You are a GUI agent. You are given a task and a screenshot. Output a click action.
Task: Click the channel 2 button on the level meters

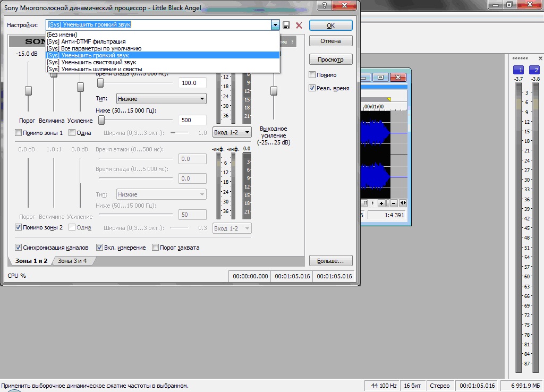coord(534,70)
